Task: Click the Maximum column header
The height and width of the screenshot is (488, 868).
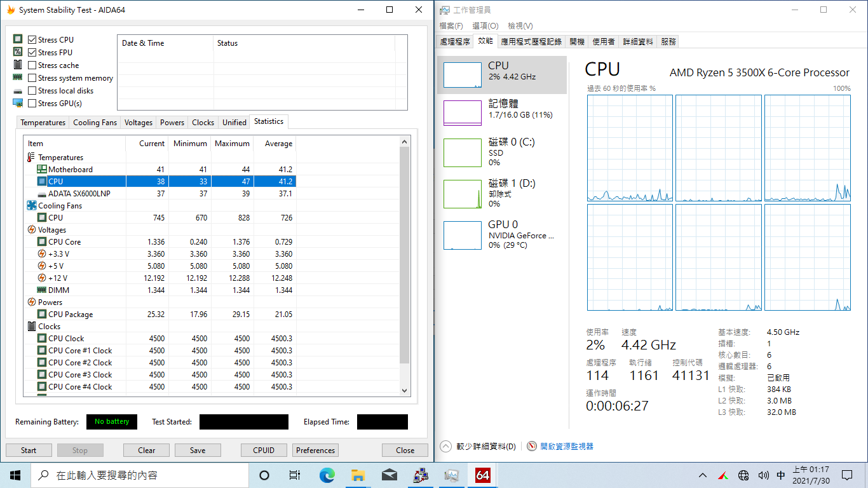Action: tap(232, 144)
